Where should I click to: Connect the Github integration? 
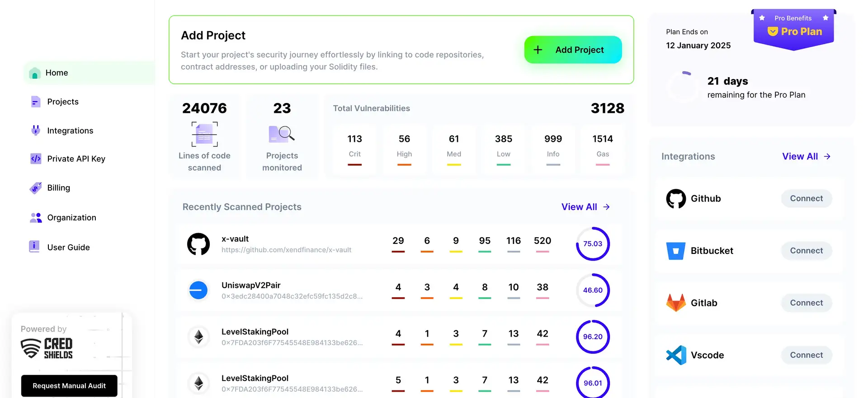click(x=806, y=198)
